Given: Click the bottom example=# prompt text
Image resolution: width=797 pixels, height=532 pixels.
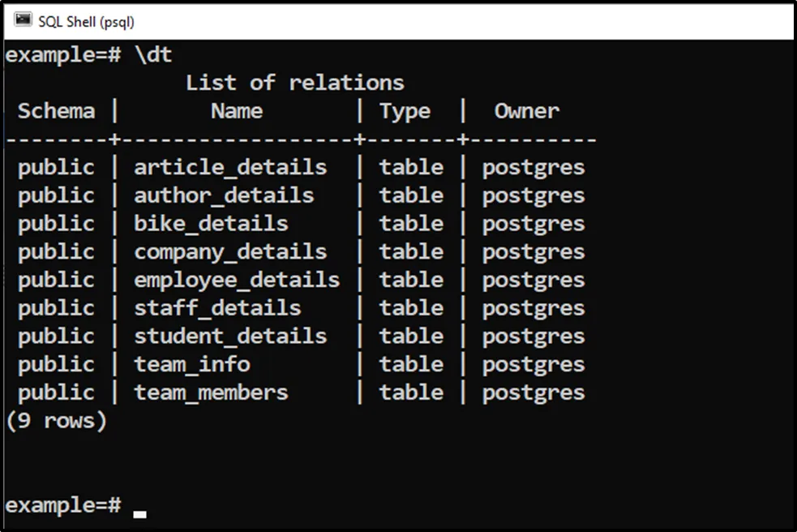Looking at the screenshot, I should point(62,505).
